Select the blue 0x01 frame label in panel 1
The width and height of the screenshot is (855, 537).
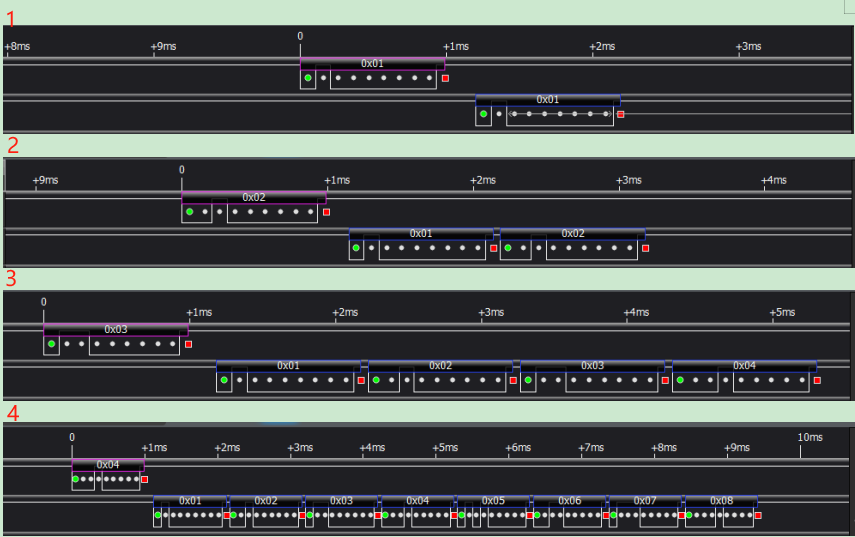(x=547, y=99)
